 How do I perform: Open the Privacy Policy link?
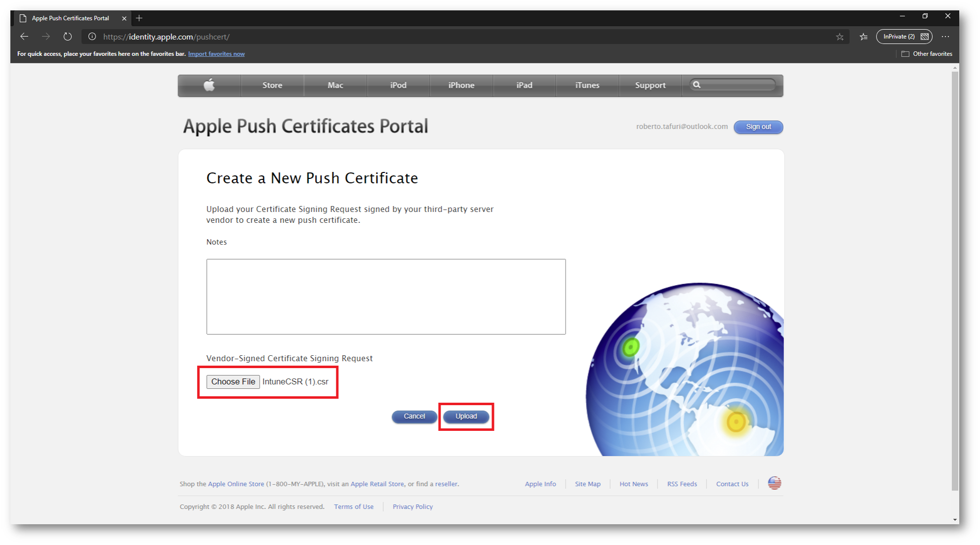click(x=412, y=507)
